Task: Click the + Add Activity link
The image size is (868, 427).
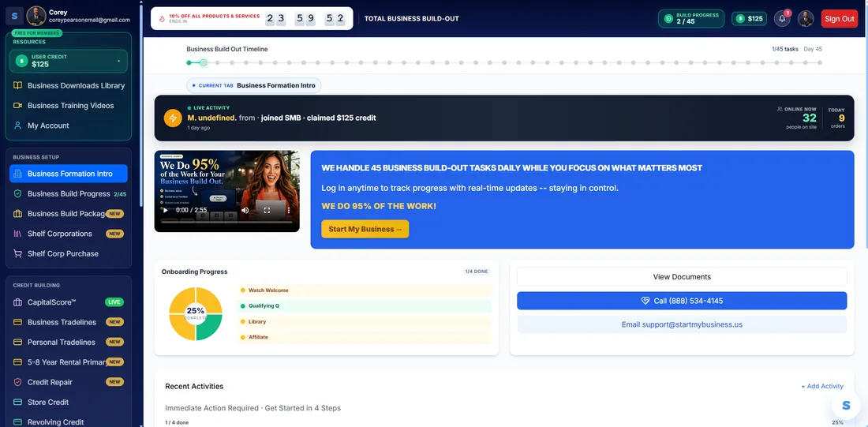Action: point(822,387)
